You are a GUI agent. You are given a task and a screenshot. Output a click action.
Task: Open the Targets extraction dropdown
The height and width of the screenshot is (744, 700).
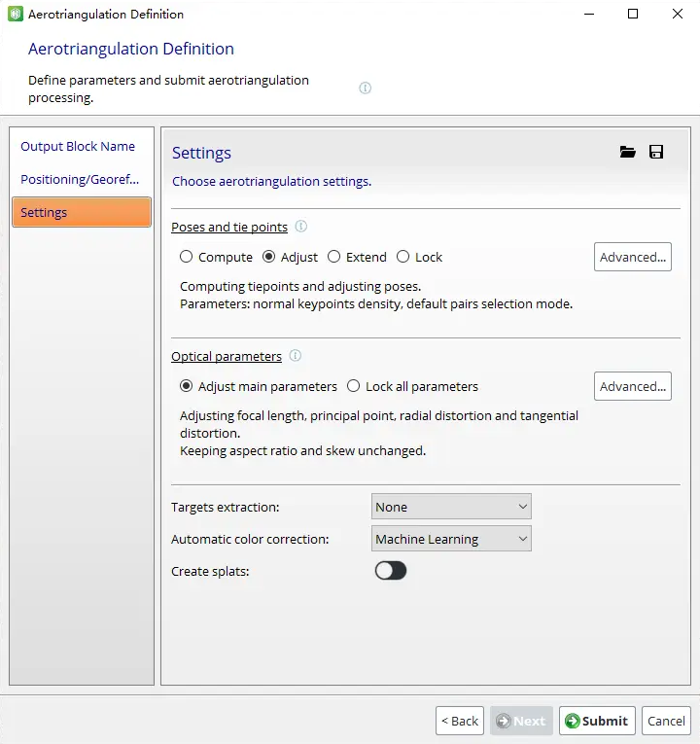[x=451, y=507]
